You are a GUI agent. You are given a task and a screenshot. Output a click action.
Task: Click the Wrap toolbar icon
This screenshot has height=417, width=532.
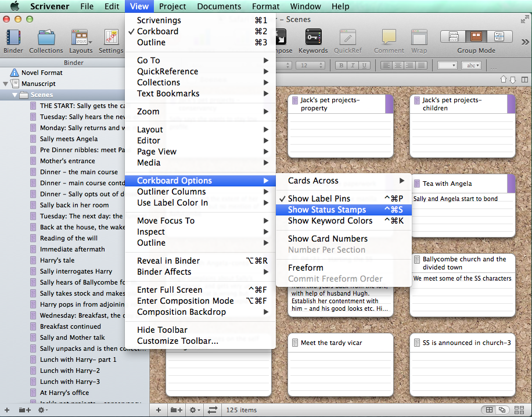tap(419, 37)
